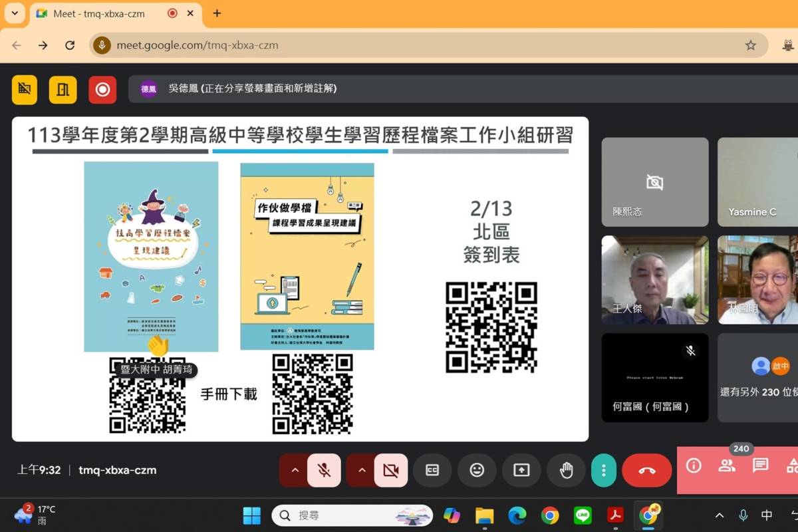Open the tab search dropdown arrow
The width and height of the screenshot is (798, 532).
[x=14, y=13]
